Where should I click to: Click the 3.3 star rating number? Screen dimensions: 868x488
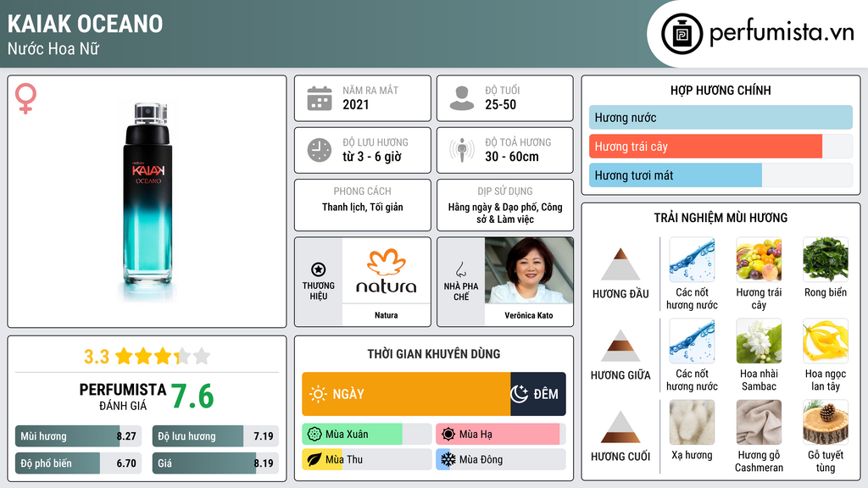(97, 357)
